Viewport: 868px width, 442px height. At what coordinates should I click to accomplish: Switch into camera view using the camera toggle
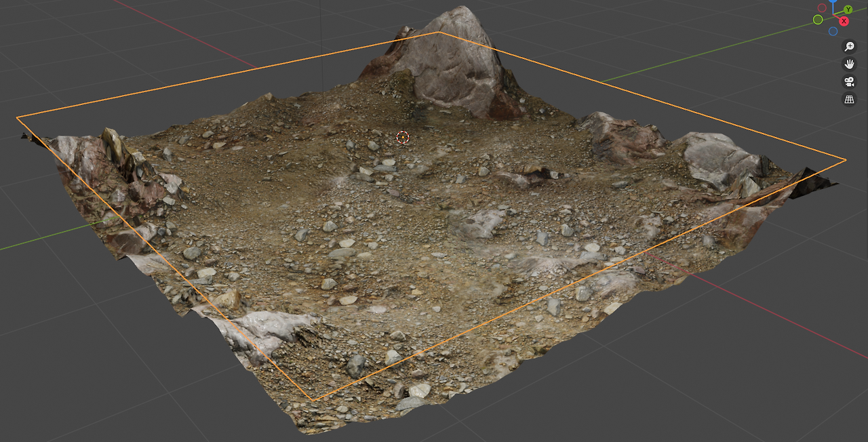pos(848,82)
